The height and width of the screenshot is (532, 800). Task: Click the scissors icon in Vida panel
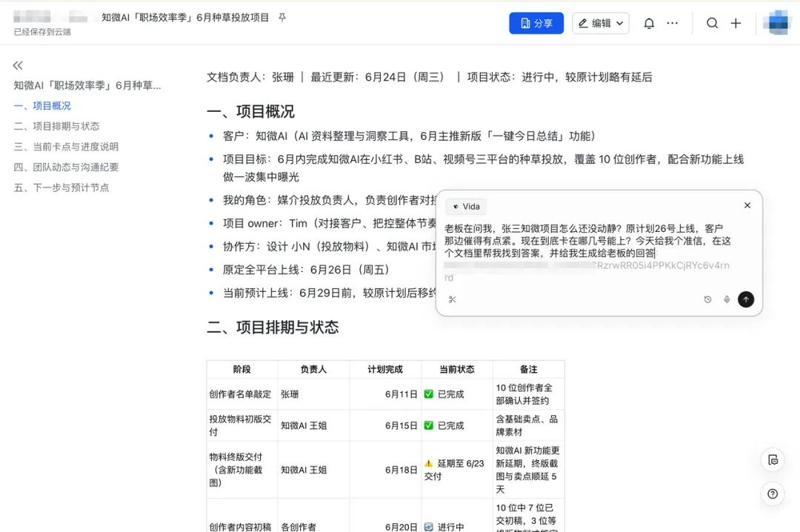click(452, 299)
